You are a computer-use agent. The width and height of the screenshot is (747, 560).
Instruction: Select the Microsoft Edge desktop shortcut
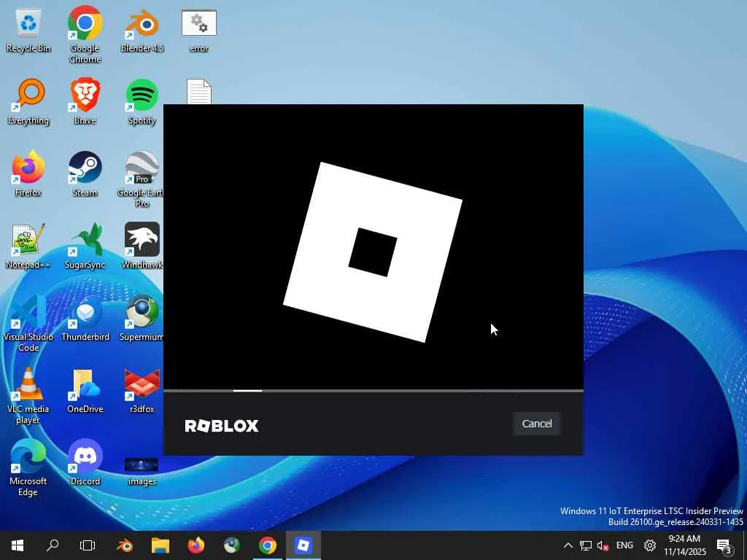(28, 467)
